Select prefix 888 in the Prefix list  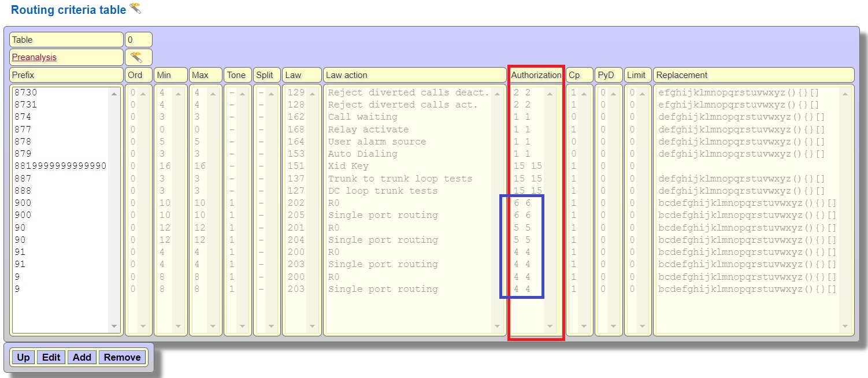click(x=23, y=191)
